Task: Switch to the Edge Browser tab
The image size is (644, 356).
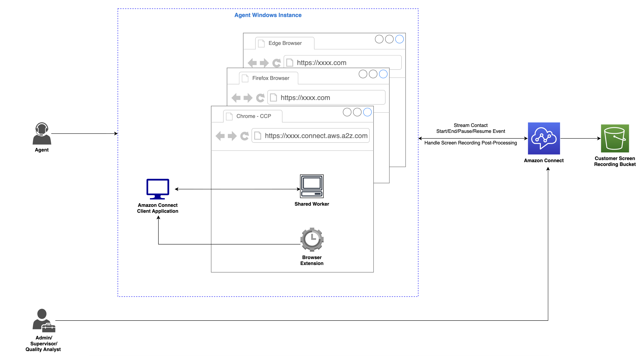Action: 285,43
